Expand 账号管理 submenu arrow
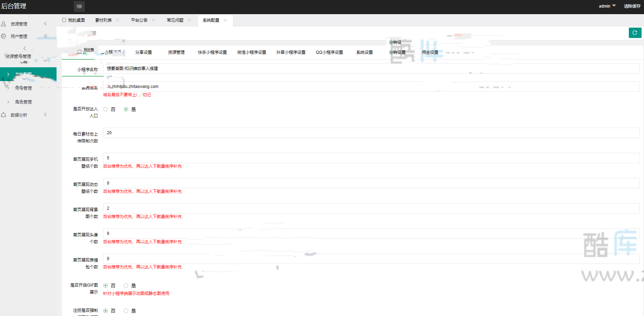Screen dimensions: 644x316 tap(8, 88)
